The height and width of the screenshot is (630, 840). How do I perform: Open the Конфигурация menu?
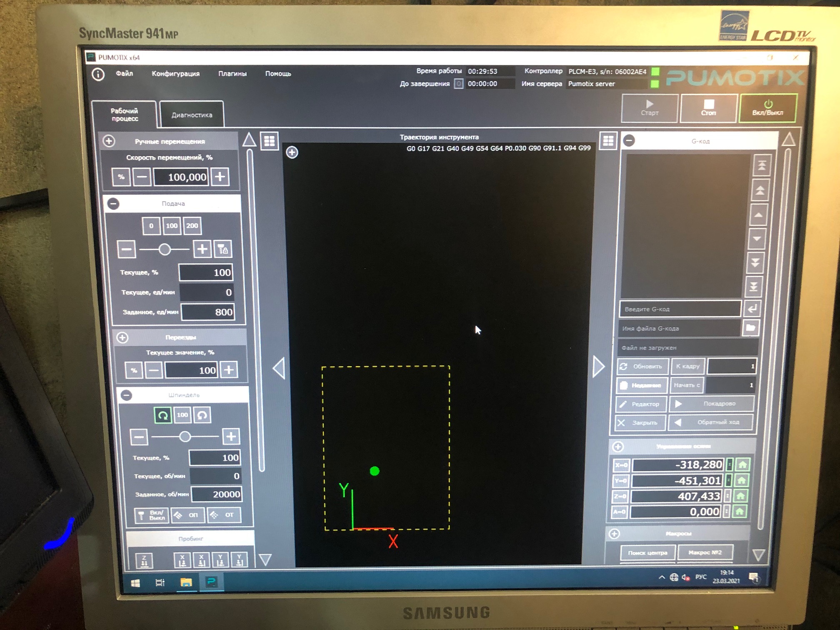pyautogui.click(x=175, y=74)
